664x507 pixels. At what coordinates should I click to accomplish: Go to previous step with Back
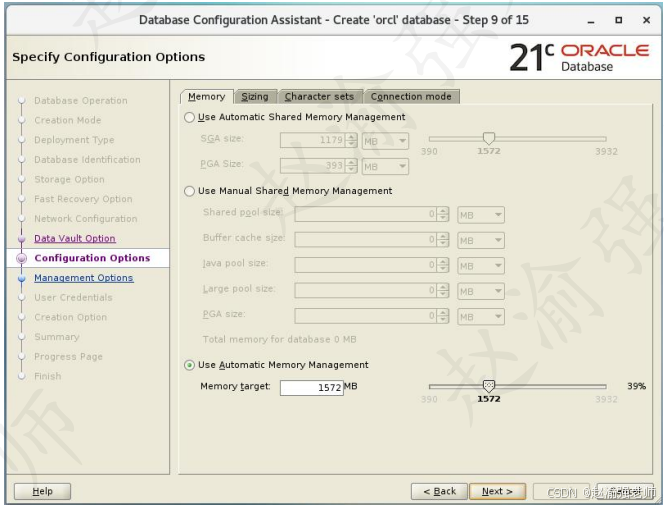coord(439,491)
